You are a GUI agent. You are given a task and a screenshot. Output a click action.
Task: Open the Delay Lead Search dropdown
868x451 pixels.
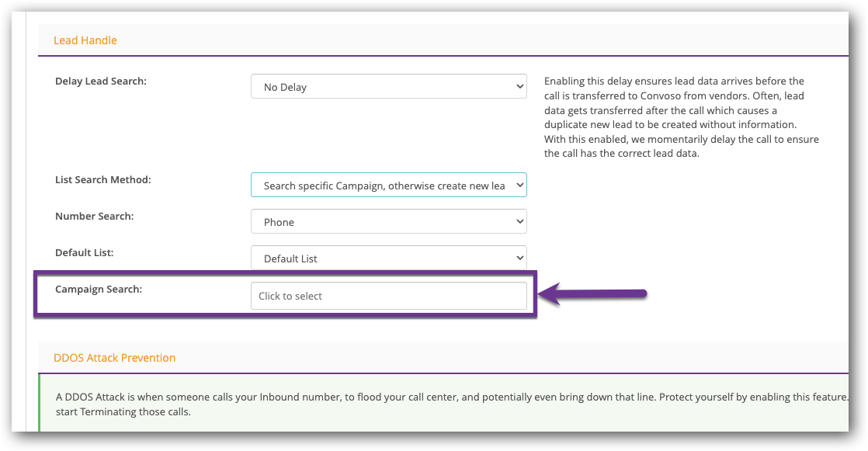[x=388, y=86]
